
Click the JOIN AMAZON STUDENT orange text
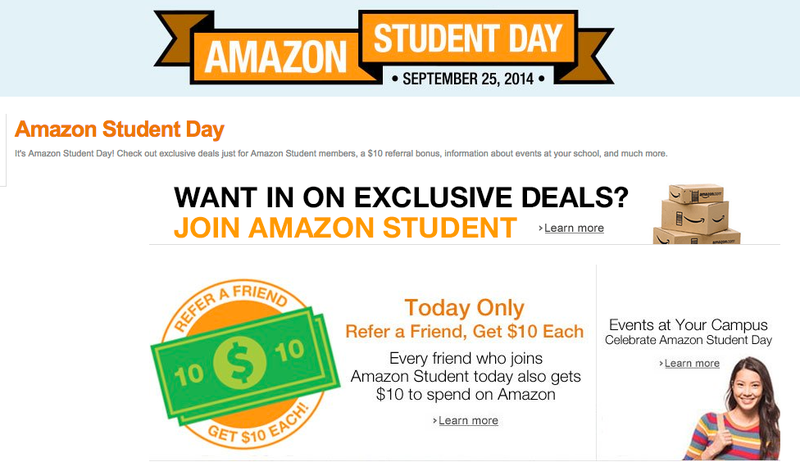tap(345, 227)
